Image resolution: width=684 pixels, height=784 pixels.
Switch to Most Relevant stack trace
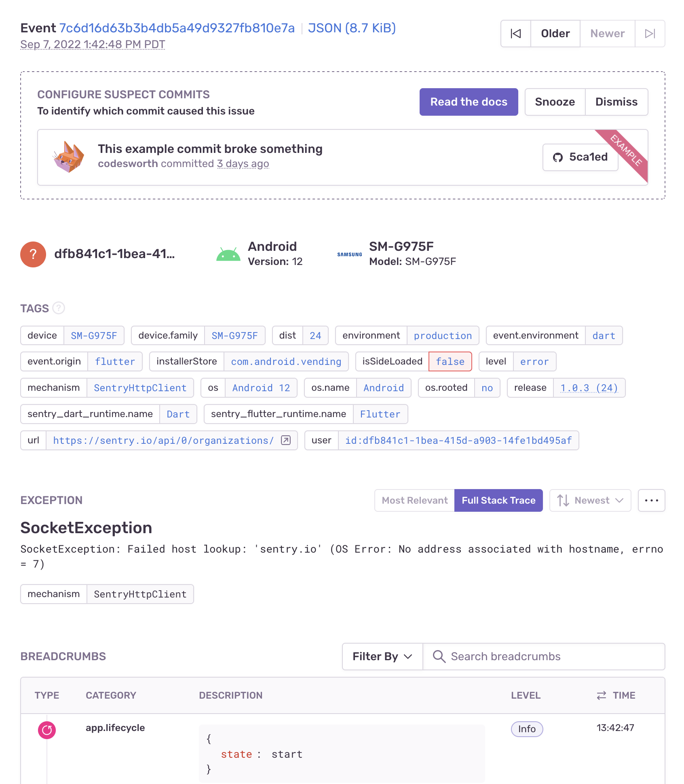tap(415, 500)
